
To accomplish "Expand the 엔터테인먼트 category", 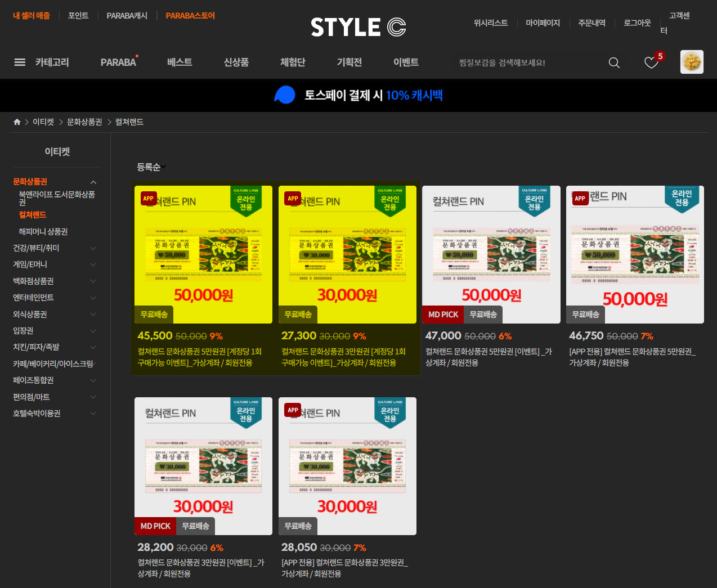I will [93, 298].
